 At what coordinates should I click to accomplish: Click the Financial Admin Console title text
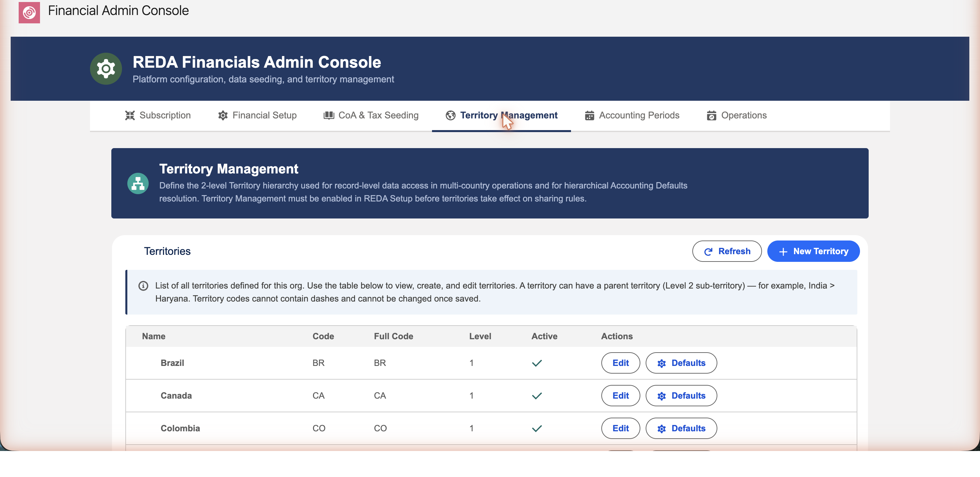(x=118, y=11)
